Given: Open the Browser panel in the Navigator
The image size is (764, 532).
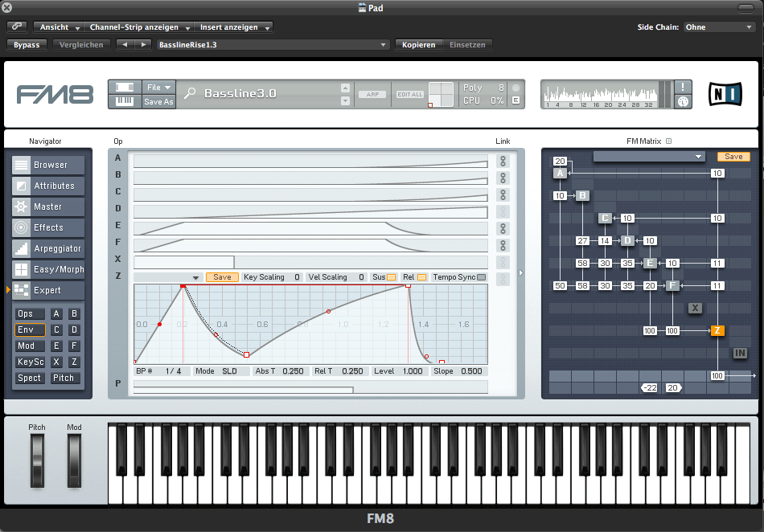Looking at the screenshot, I should [47, 165].
